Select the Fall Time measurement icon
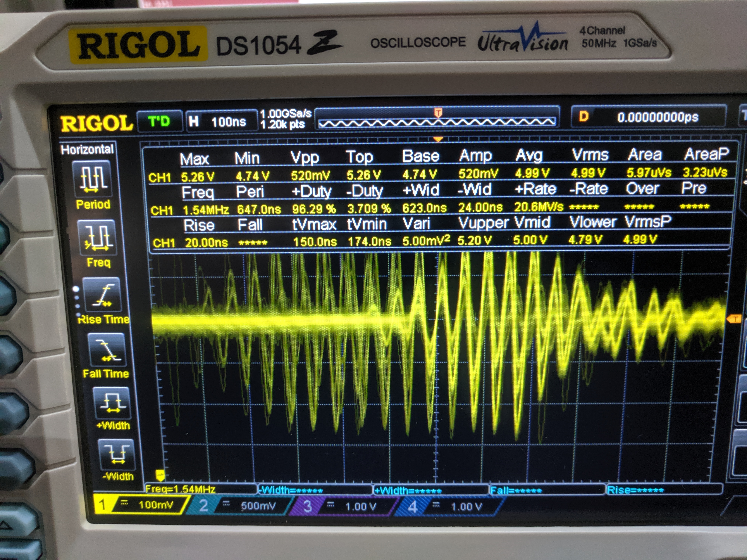The height and width of the screenshot is (560, 747). coord(107,350)
